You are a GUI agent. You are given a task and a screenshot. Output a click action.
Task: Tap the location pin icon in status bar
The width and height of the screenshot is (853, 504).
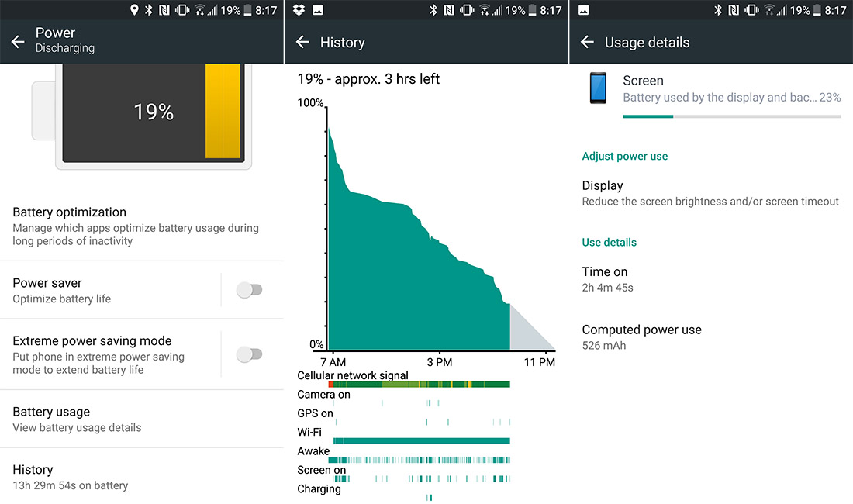[x=134, y=10]
